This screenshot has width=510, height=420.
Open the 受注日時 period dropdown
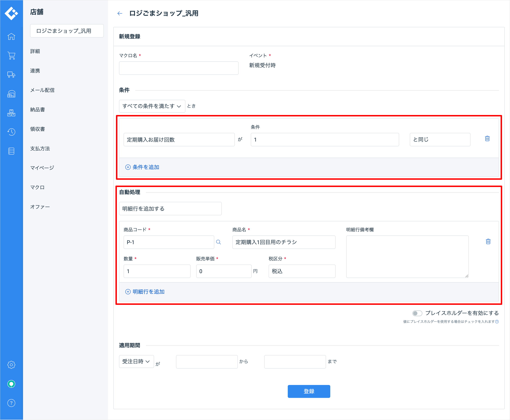point(136,361)
